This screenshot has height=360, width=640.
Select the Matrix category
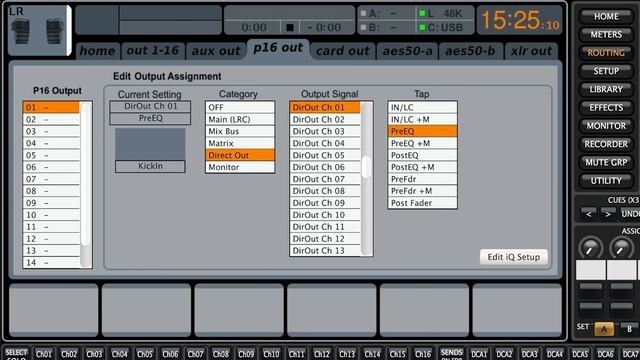click(240, 143)
